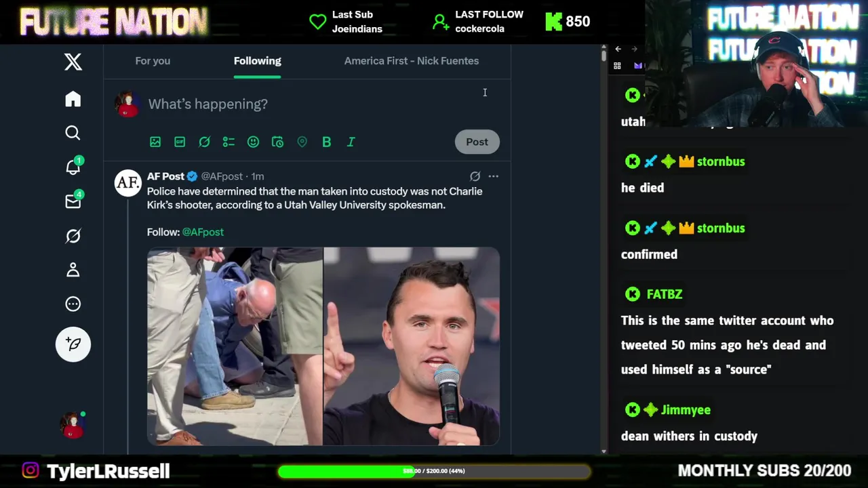Add media image icon to post

tap(155, 142)
